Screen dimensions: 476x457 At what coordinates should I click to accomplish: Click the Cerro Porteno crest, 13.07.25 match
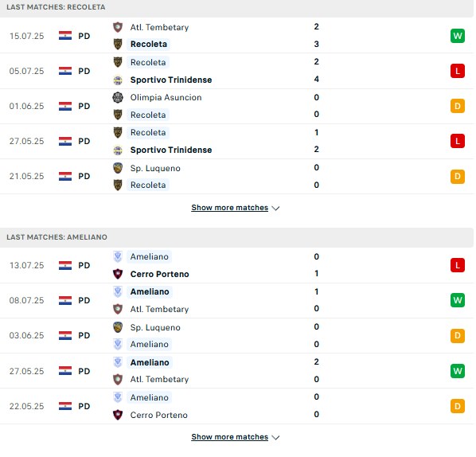tap(118, 274)
